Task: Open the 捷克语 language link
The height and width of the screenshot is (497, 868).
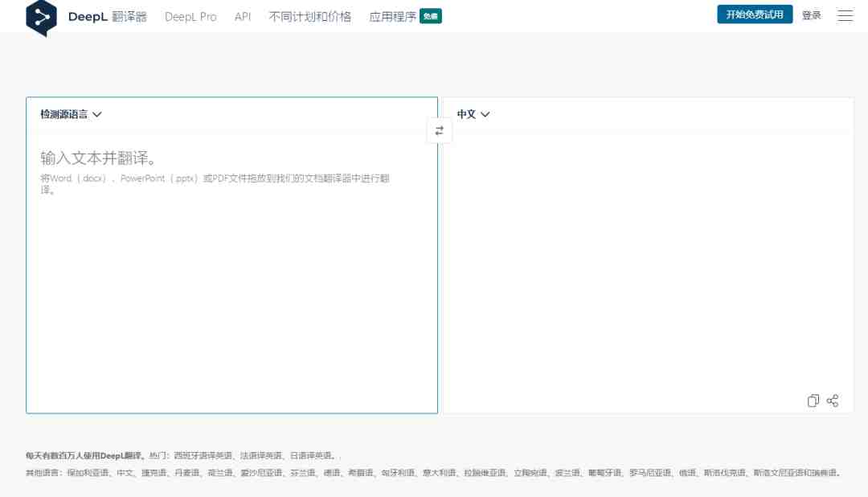Action: 154,473
